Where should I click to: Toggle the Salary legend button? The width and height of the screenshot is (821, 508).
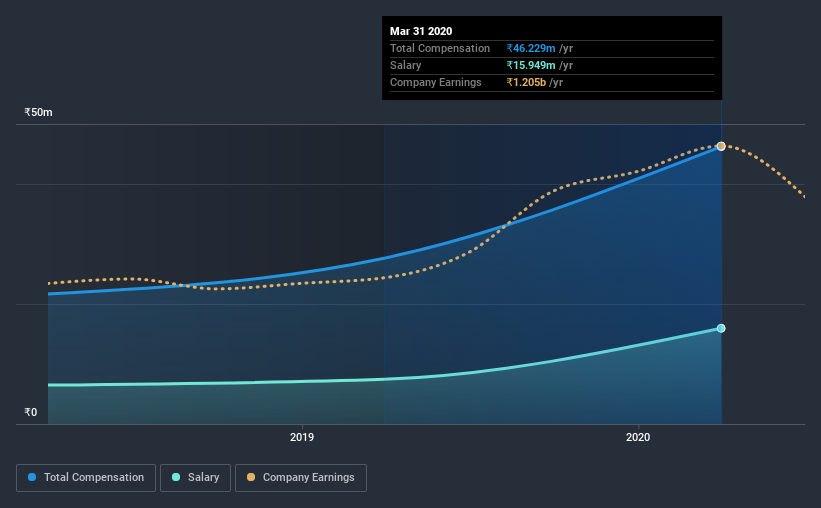point(195,478)
